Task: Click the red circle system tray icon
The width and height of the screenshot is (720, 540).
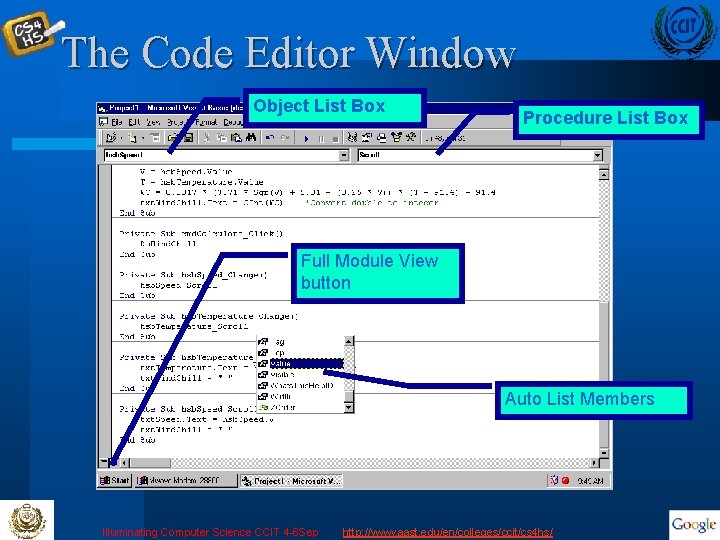Action: tap(566, 480)
